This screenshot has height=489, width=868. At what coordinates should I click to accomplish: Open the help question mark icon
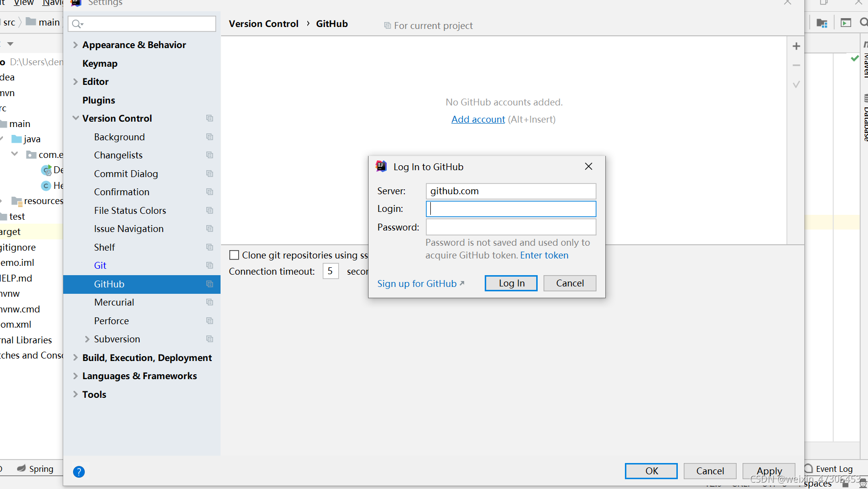tap(78, 472)
